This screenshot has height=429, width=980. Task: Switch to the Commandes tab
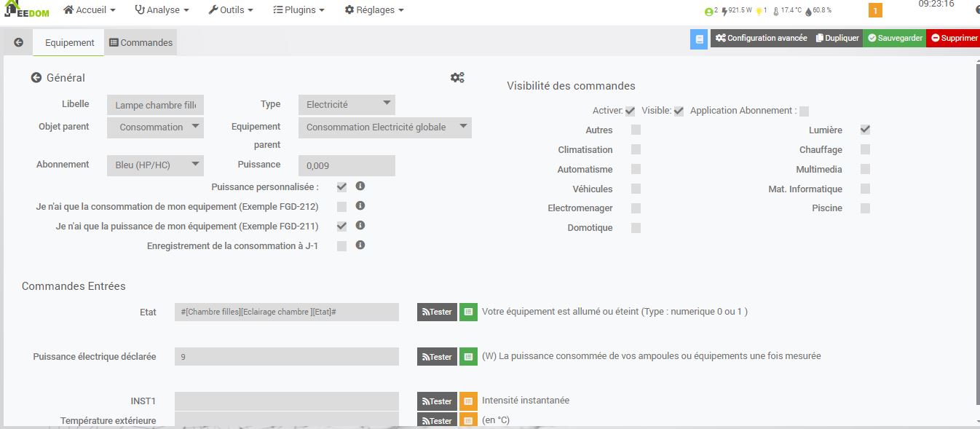[141, 43]
